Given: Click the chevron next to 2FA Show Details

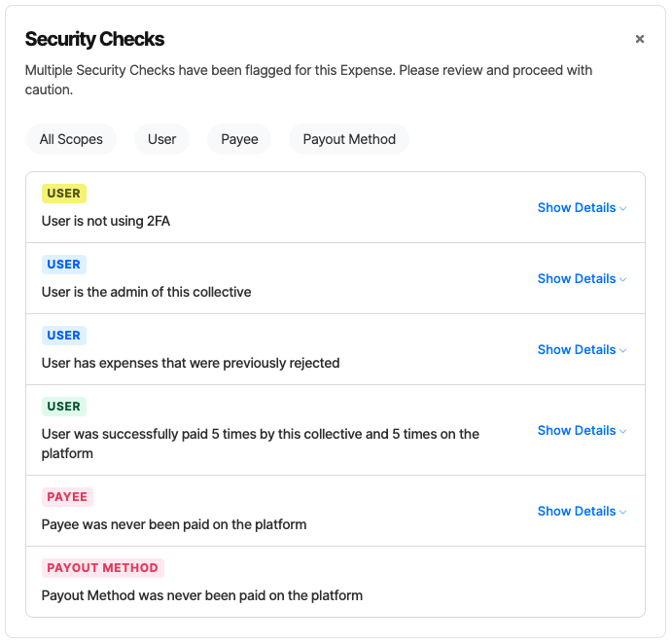Looking at the screenshot, I should 623,209.
